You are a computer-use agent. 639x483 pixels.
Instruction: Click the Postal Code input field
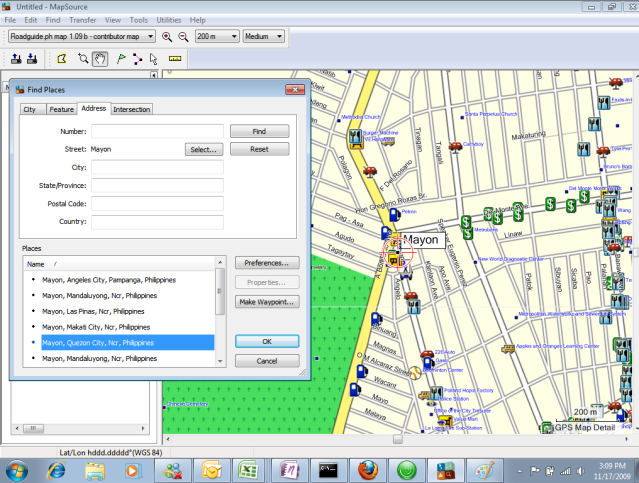157,203
